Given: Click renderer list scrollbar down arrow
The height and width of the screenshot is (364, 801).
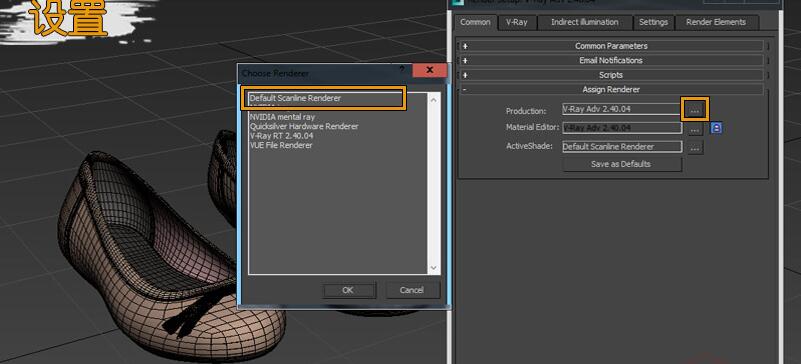Looking at the screenshot, I should point(434,268).
